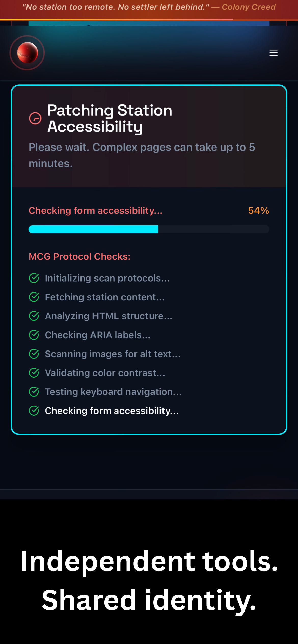The height and width of the screenshot is (644, 298).
Task: Click the Checking form accessibility status text
Action: [96, 210]
